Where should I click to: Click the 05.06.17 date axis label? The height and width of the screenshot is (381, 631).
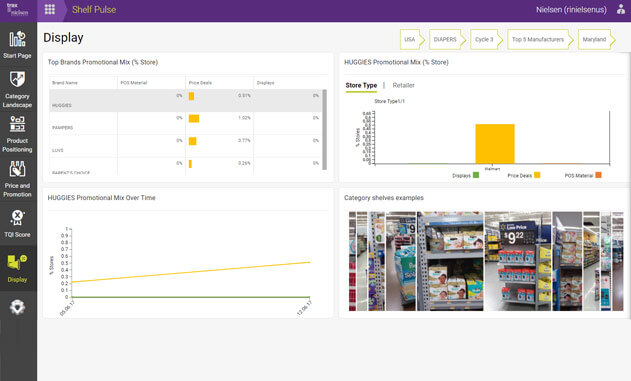coord(67,308)
